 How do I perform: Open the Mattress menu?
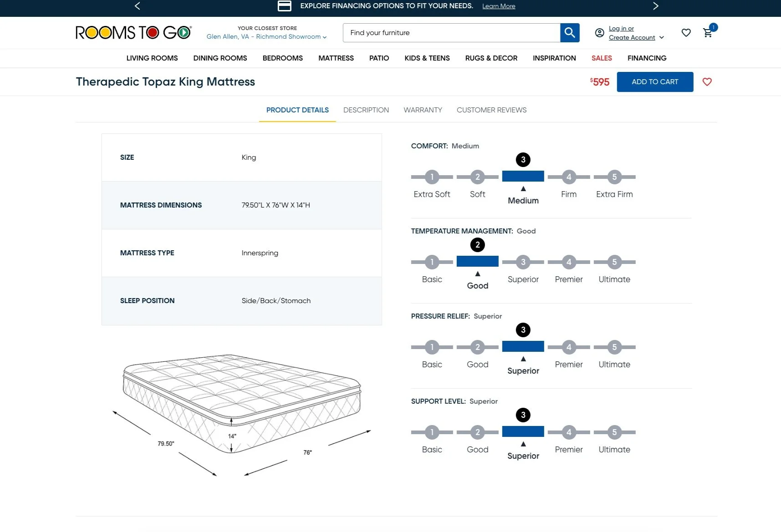point(336,58)
